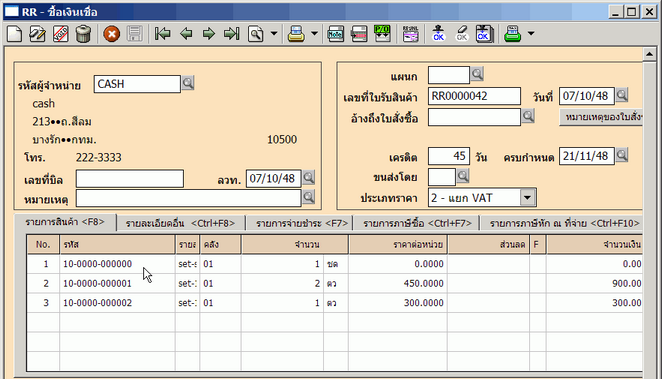
Task: Click the เลขที่บิล input field
Action: click(x=130, y=179)
